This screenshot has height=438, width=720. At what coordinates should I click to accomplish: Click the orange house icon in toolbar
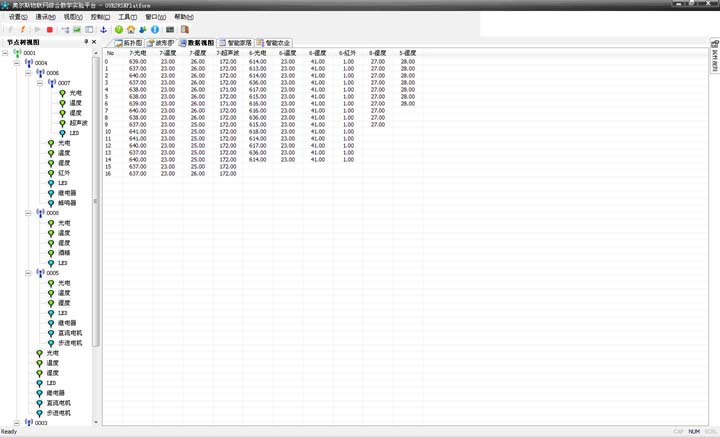pos(130,30)
